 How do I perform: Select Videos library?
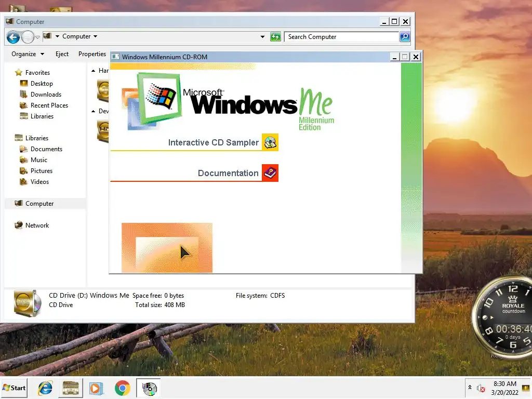coord(39,181)
